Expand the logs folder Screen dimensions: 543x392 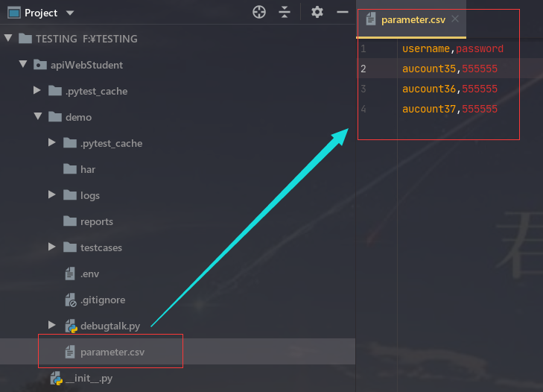tap(52, 195)
